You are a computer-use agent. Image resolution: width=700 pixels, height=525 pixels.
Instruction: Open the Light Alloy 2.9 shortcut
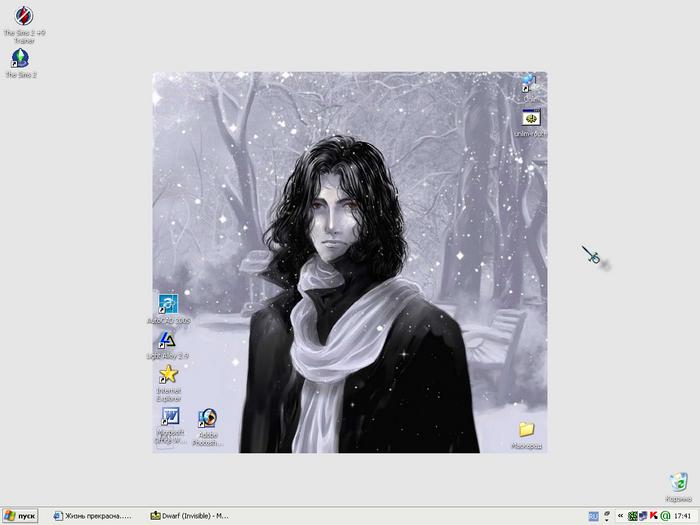pyautogui.click(x=168, y=340)
